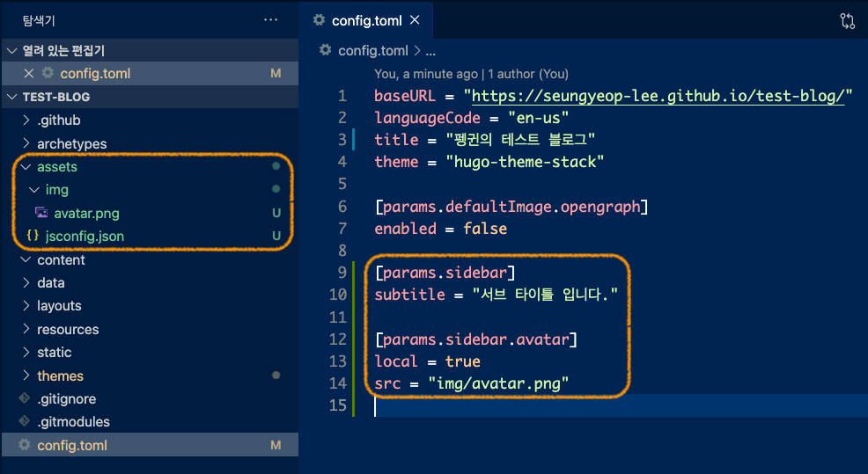Click the compare changes icon in editor toolbar
The image size is (868, 474).
click(848, 21)
